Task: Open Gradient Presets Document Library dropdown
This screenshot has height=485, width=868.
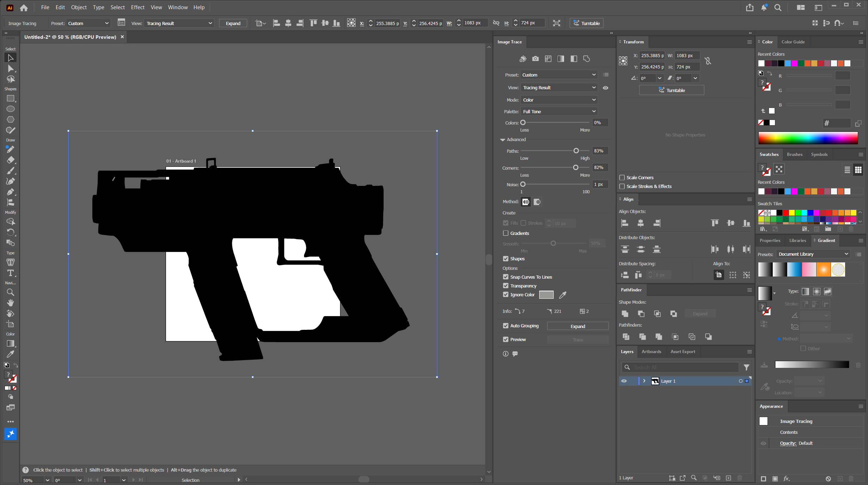Action: click(x=813, y=254)
